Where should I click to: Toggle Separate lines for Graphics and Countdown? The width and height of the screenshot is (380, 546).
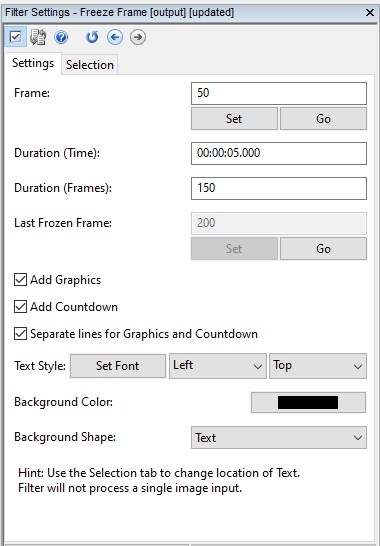click(x=20, y=334)
